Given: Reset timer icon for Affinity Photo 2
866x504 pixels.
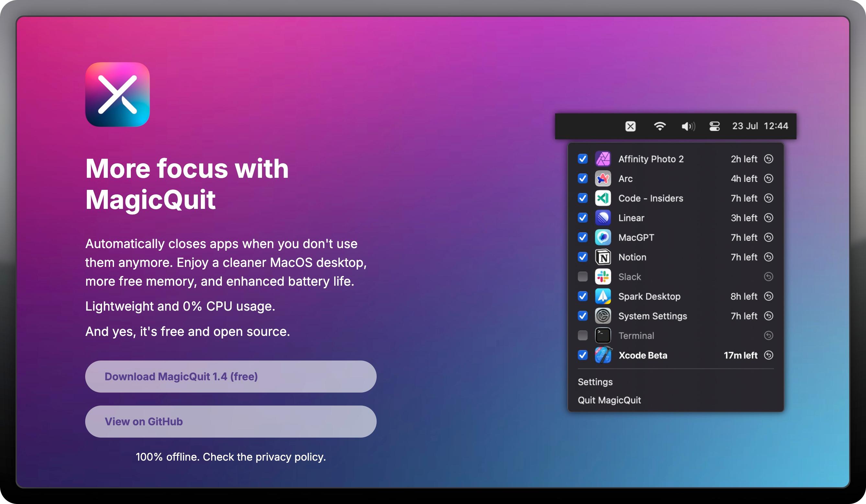Looking at the screenshot, I should tap(769, 159).
